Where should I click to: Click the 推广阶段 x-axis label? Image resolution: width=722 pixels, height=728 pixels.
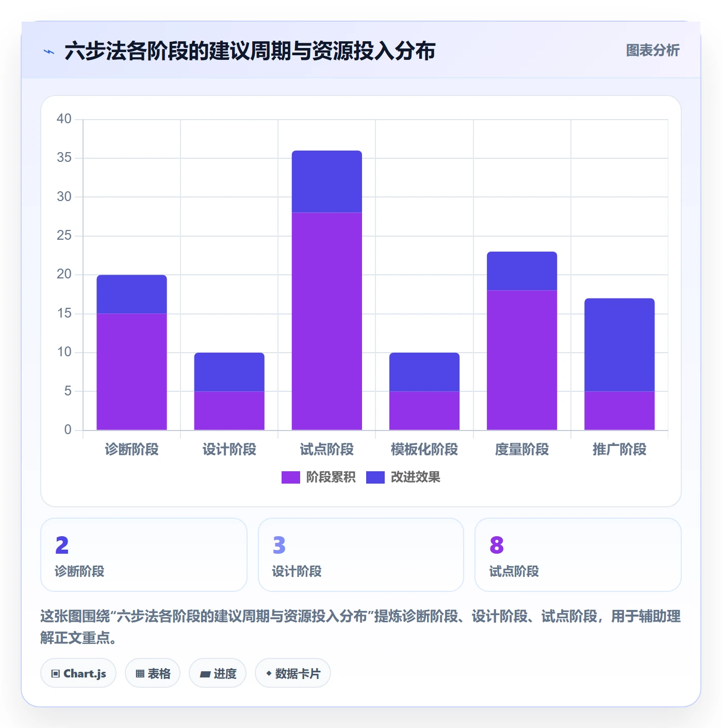coord(619,450)
